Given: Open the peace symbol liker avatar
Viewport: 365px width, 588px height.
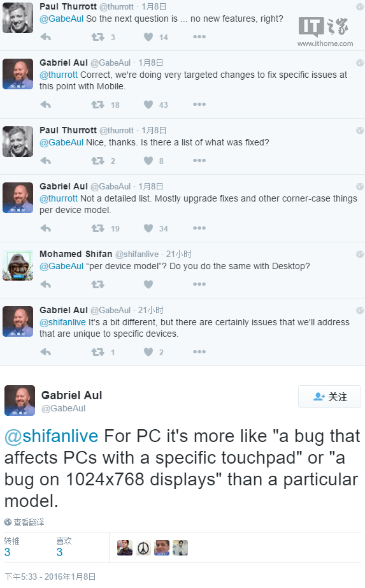Looking at the screenshot, I should 143,548.
